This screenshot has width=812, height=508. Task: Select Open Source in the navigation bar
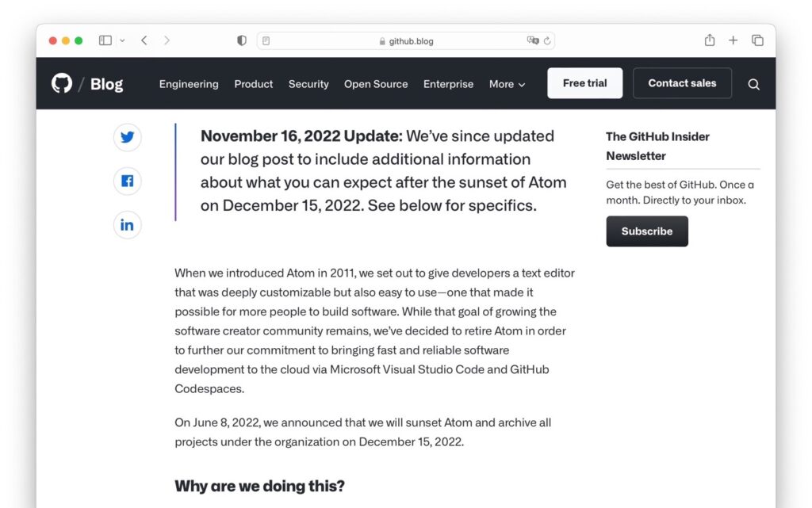(x=376, y=84)
